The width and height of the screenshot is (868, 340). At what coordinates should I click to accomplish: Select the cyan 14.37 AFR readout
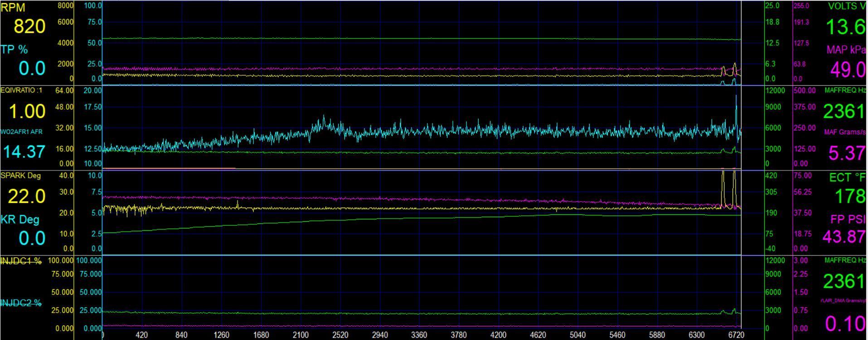[24, 152]
